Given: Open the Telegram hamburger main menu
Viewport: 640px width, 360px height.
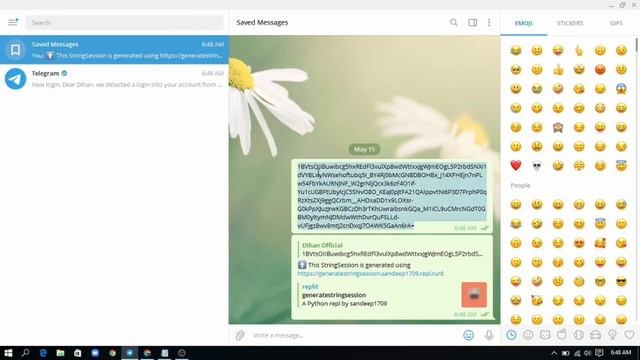Looking at the screenshot, I should tap(13, 22).
